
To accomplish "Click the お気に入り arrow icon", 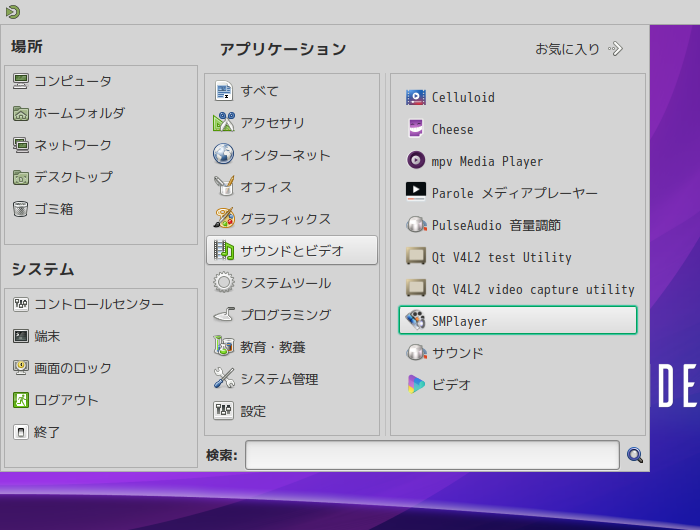I will [x=616, y=49].
